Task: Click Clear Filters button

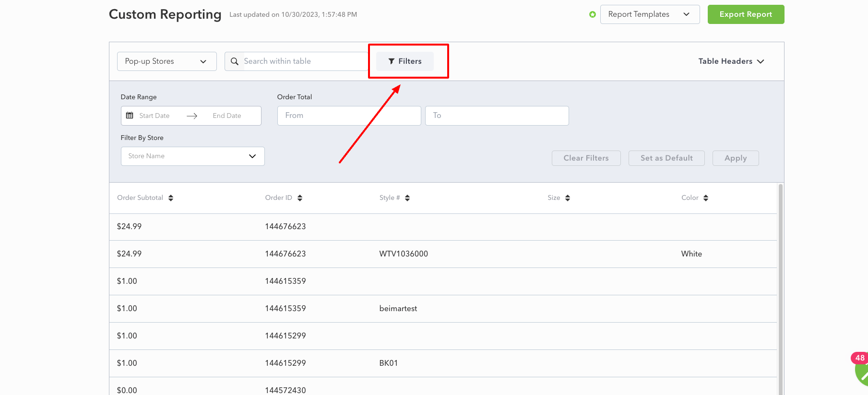Action: point(586,158)
